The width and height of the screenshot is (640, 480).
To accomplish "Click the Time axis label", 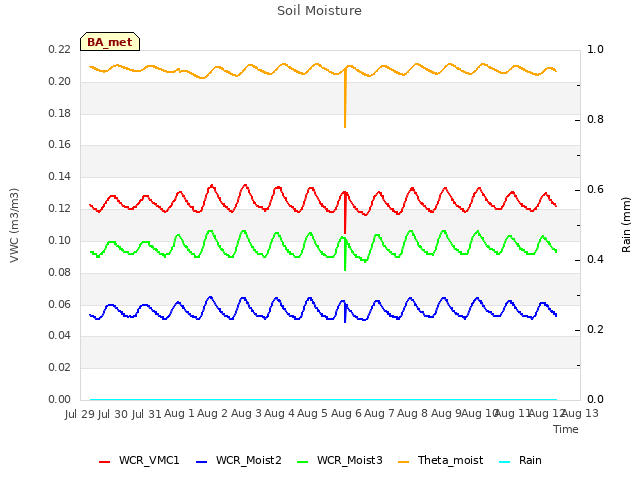I will (566, 429).
